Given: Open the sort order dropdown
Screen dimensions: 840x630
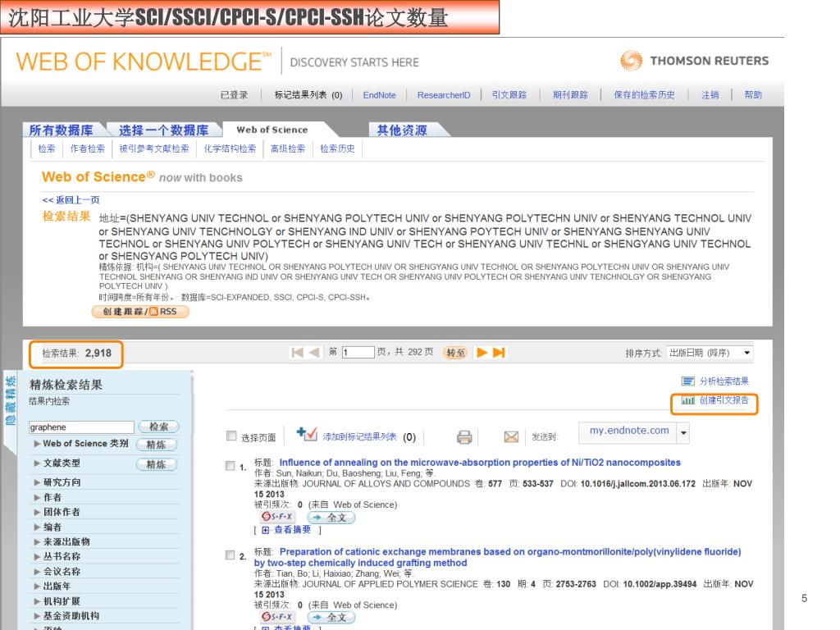Looking at the screenshot, I should [710, 353].
